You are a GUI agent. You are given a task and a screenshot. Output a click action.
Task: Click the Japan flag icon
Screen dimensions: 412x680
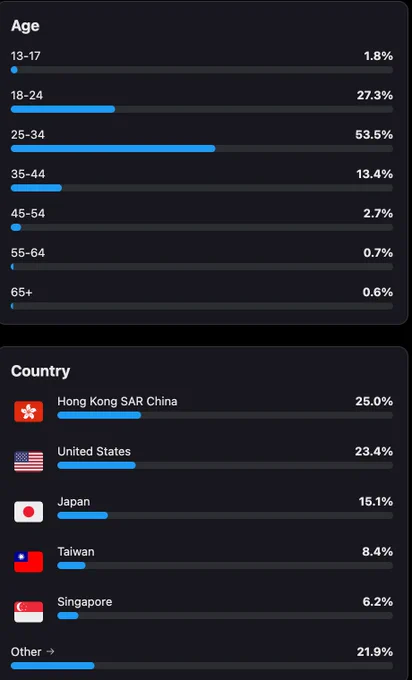click(x=29, y=512)
